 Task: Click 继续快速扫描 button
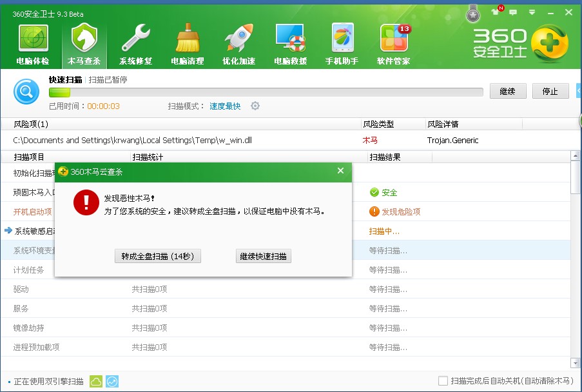coord(264,256)
